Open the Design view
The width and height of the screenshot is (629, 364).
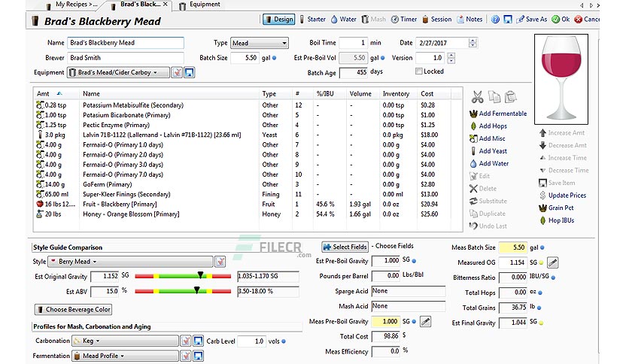pos(279,20)
